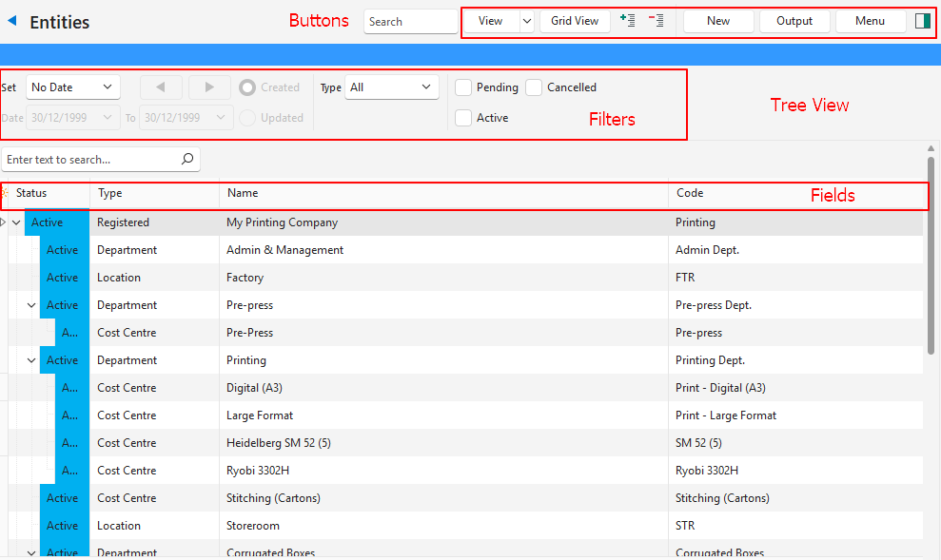This screenshot has width=941, height=560.
Task: Collapse the Pre-press department row
Action: pyautogui.click(x=31, y=305)
